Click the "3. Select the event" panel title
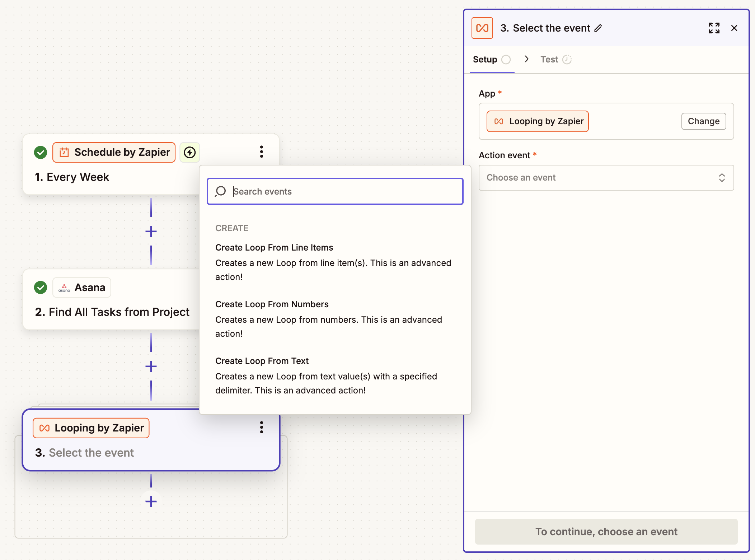 click(545, 28)
